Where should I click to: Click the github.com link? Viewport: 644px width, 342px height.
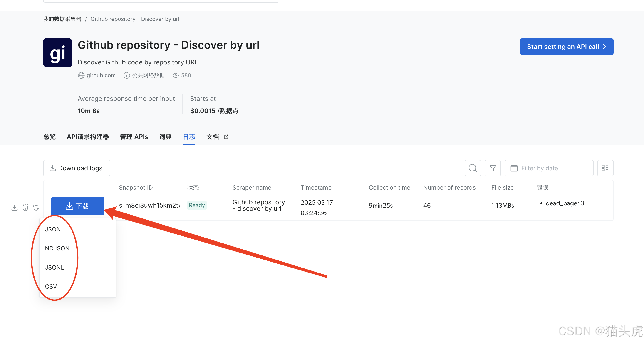coord(101,75)
